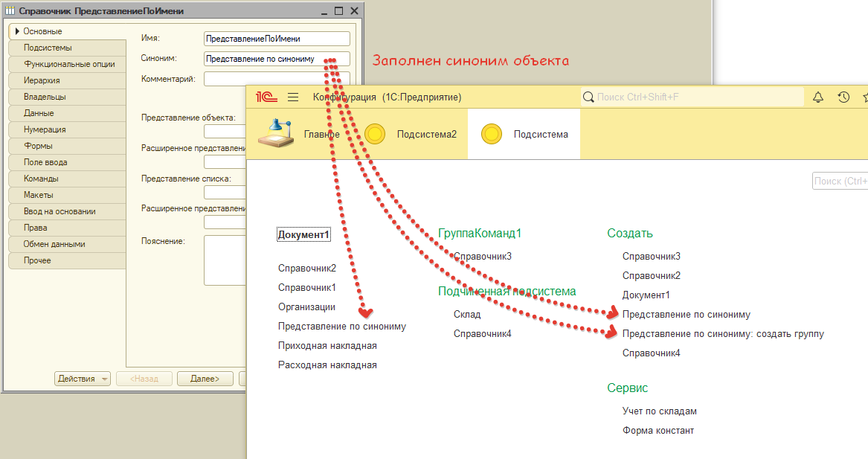Open Справочник3 under ГруппаКоманд1
868x459 pixels.
tap(482, 257)
